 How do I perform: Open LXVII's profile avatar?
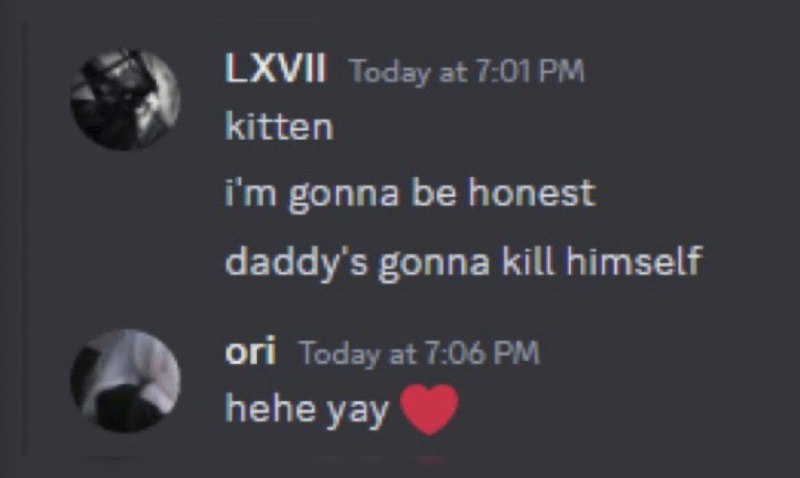point(125,99)
